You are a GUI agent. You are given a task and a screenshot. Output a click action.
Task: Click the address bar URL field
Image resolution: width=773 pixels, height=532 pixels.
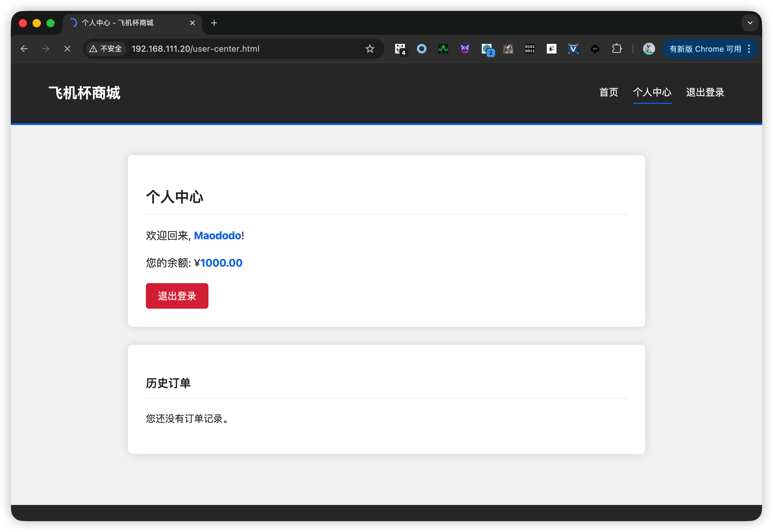pos(195,49)
